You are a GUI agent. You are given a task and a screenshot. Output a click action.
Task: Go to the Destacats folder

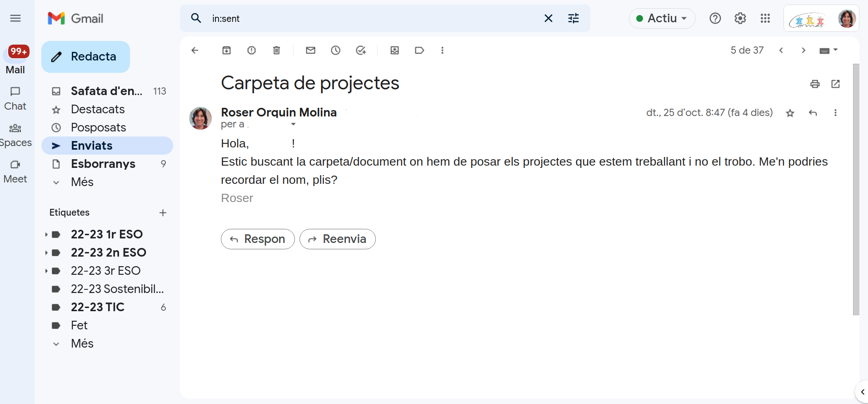click(98, 109)
